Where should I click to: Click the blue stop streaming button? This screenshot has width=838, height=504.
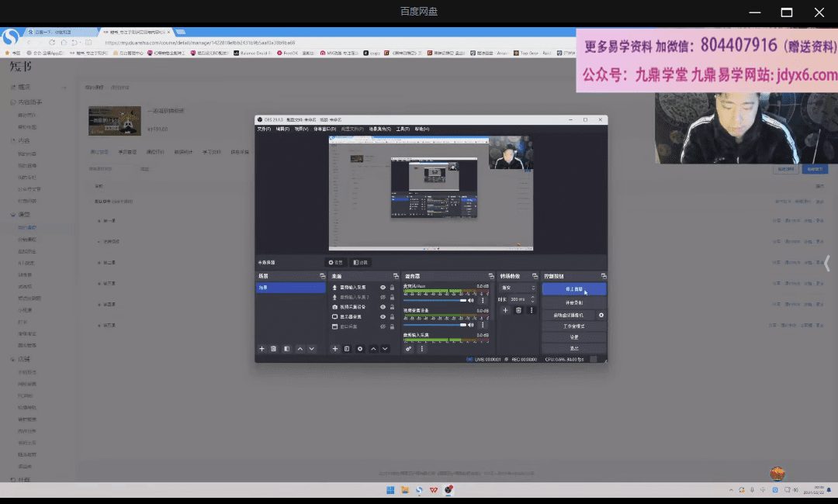(x=573, y=288)
